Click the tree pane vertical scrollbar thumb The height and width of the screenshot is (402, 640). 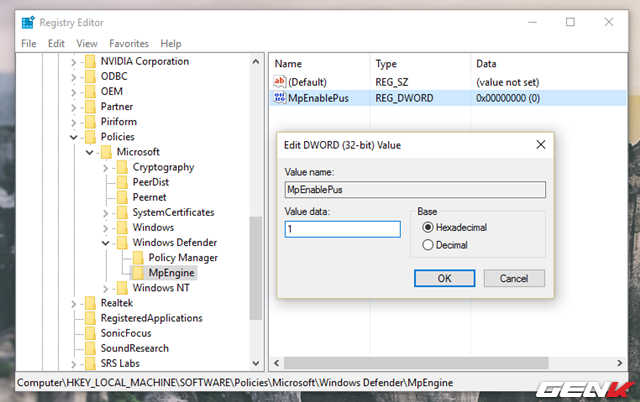click(x=256, y=268)
